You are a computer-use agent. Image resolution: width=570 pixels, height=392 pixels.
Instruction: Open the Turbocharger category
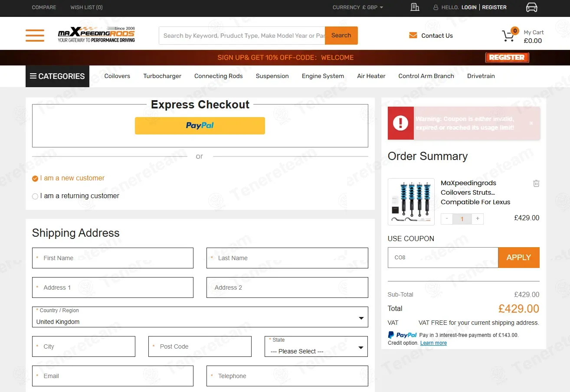(x=162, y=76)
